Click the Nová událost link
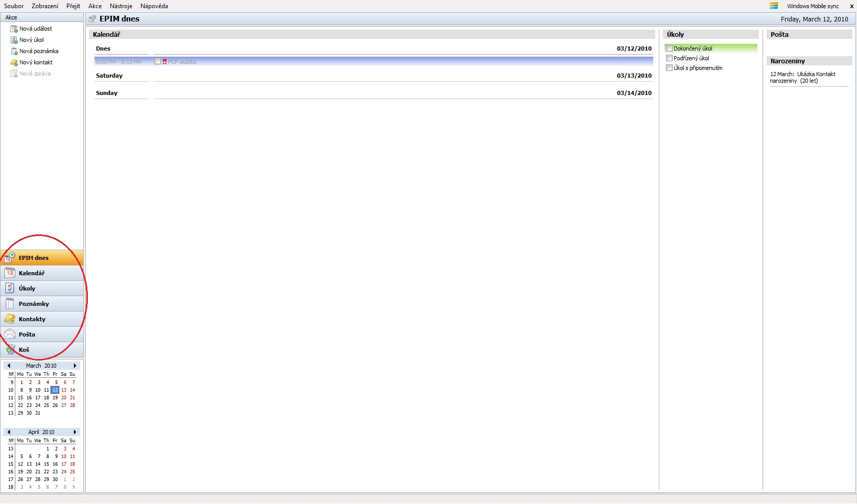This screenshot has width=857, height=504. [36, 29]
